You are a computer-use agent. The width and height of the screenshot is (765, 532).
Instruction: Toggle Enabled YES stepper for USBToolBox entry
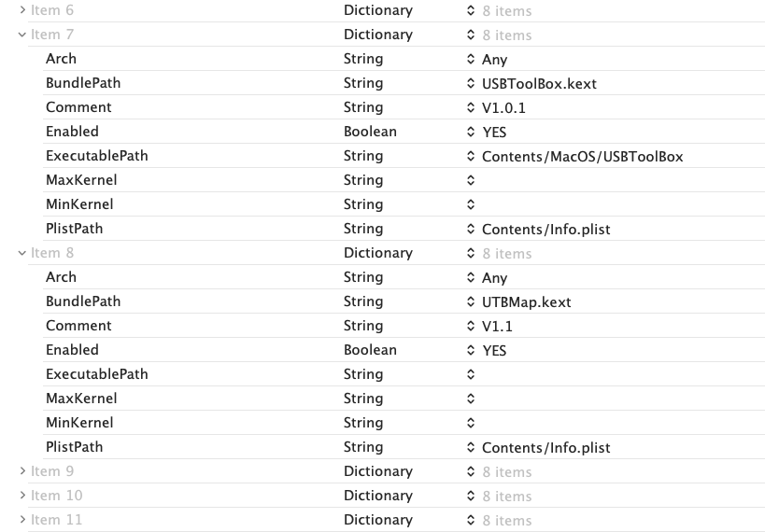point(472,132)
